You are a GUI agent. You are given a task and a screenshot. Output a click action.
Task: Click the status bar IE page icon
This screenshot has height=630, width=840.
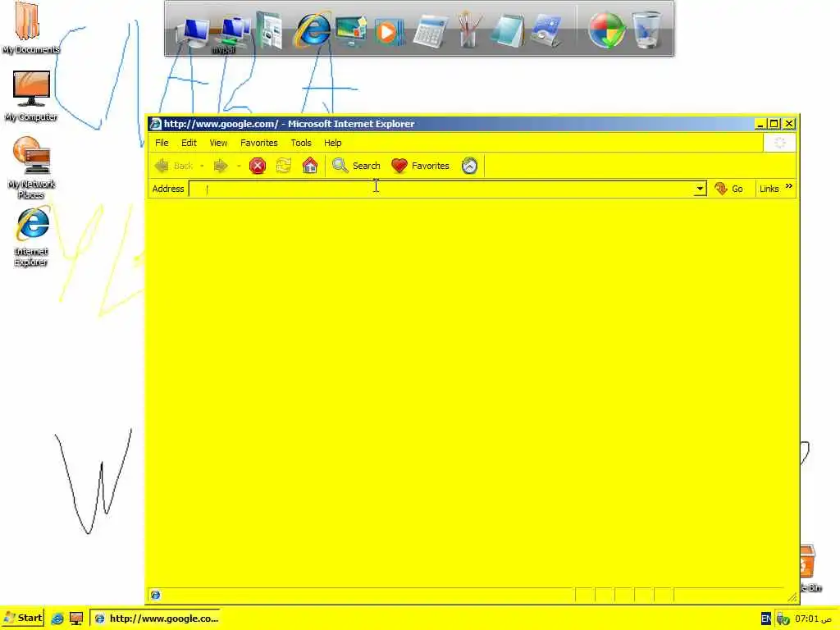click(x=155, y=595)
